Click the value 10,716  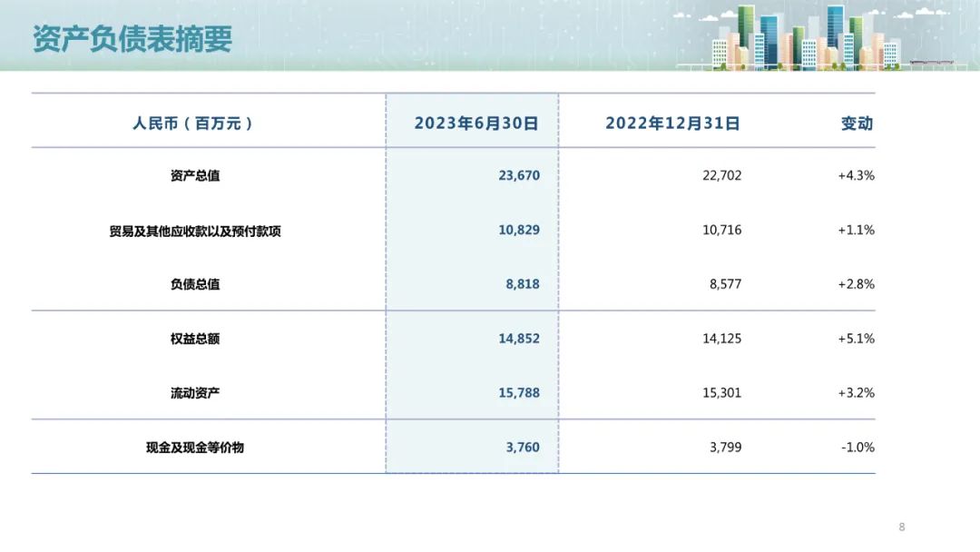point(722,230)
